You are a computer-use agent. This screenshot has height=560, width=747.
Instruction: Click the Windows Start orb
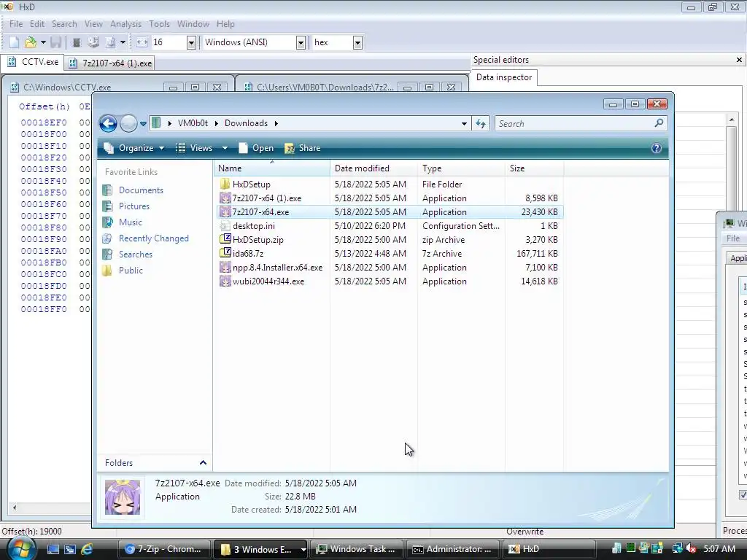pos(20,548)
